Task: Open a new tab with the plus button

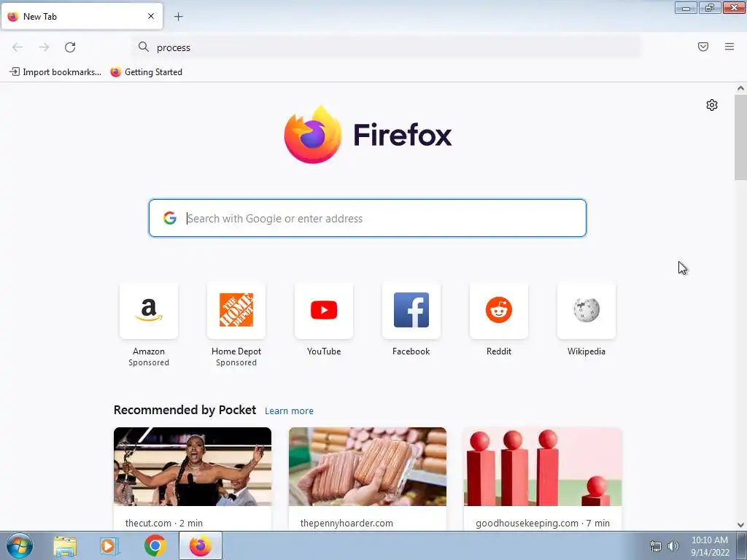Action: (178, 17)
